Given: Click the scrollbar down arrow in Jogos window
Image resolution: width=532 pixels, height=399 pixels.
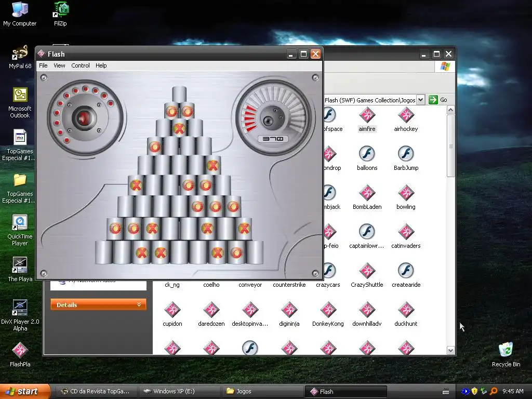Looking at the screenshot, I should point(450,351).
